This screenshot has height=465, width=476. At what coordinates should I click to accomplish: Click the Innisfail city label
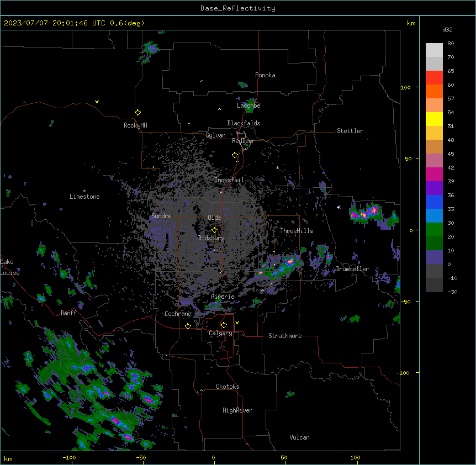point(229,180)
